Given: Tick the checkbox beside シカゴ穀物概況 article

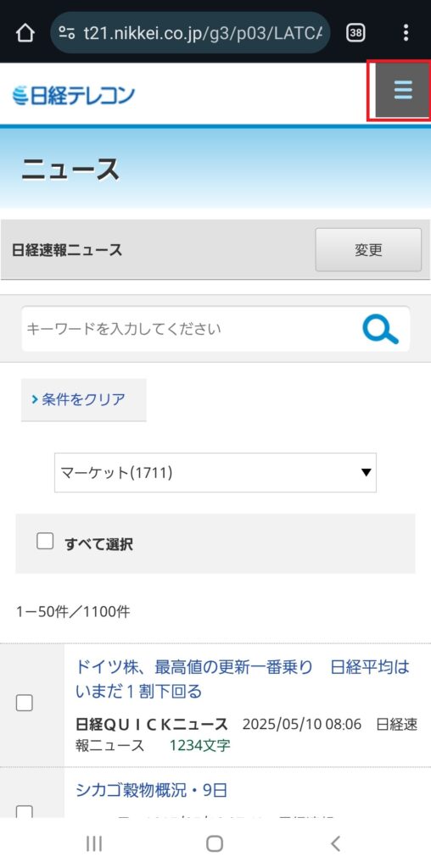Looking at the screenshot, I should tap(25, 811).
